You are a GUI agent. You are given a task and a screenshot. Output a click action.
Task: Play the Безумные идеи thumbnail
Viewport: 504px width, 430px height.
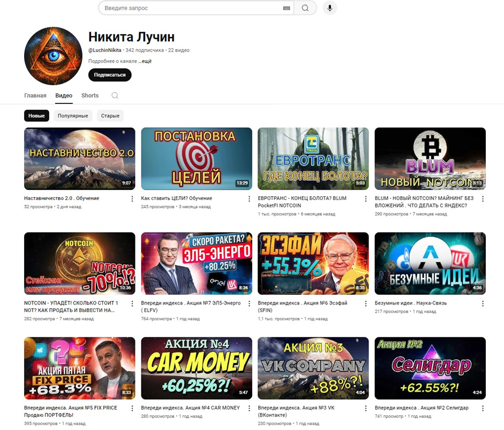[431, 264]
